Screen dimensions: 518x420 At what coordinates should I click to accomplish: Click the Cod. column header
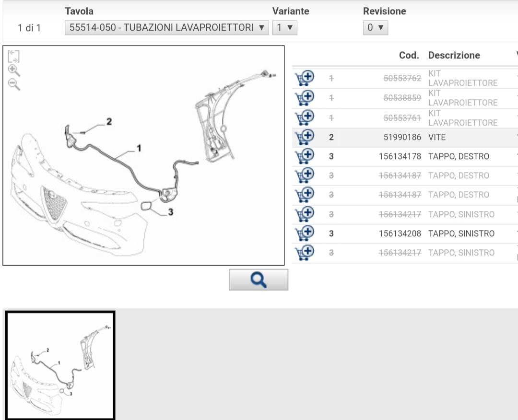point(409,55)
